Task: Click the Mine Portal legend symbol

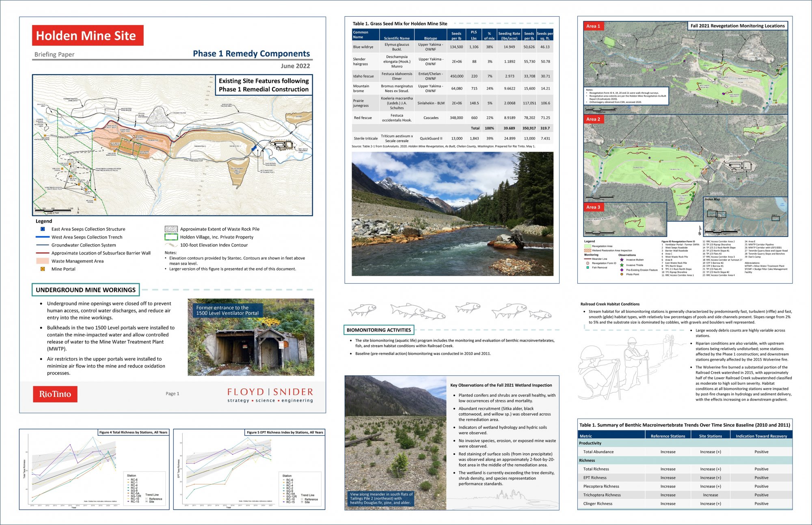Action: coord(43,269)
